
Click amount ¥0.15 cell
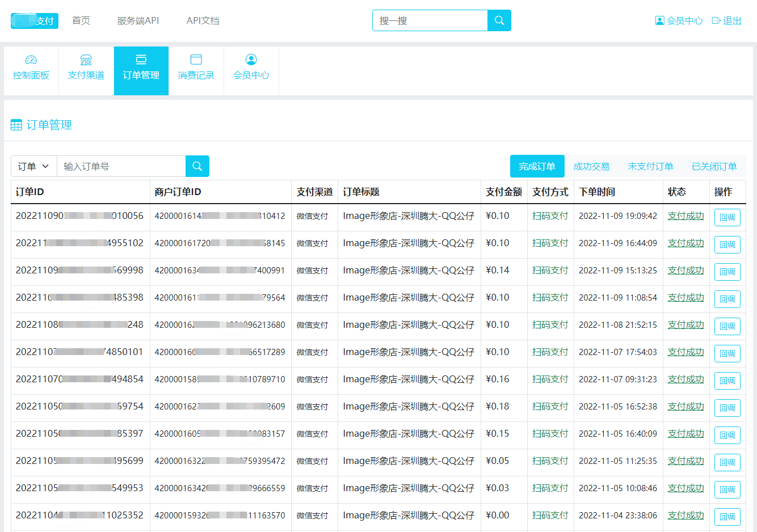[x=498, y=433]
